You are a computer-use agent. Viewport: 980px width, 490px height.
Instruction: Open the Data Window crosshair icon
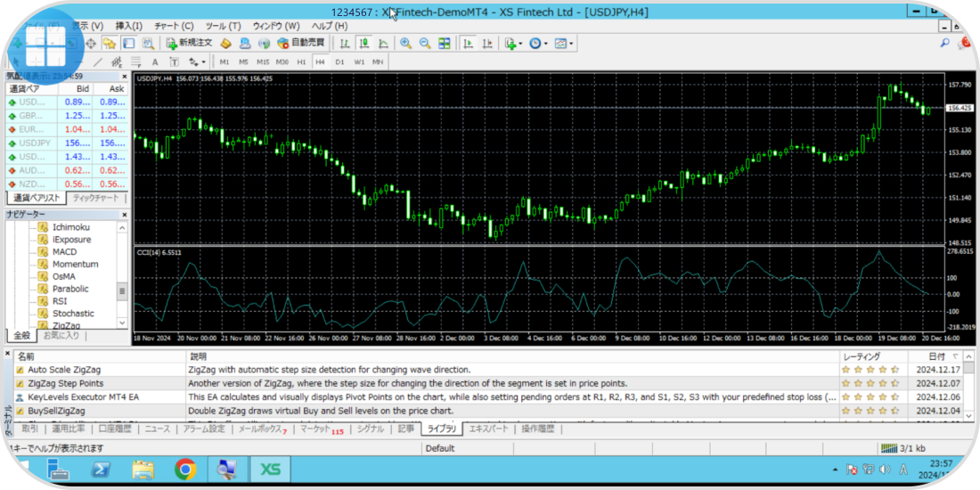pos(91,43)
